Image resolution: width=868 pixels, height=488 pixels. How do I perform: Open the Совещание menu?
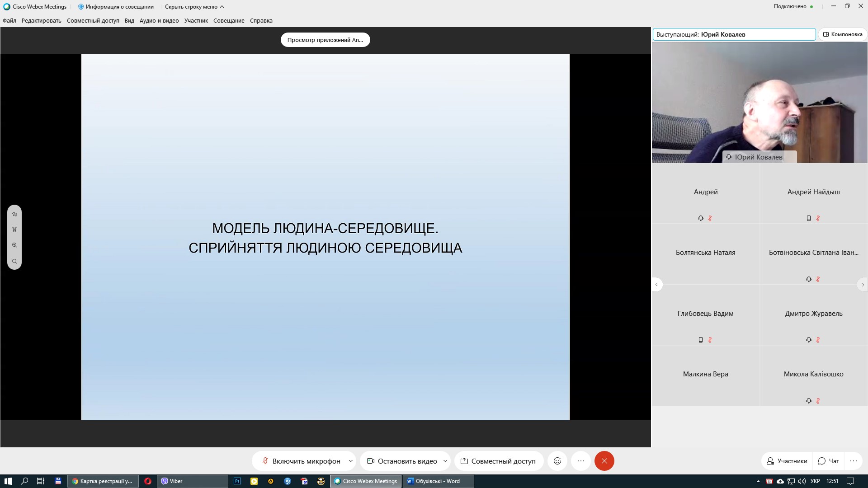(229, 21)
